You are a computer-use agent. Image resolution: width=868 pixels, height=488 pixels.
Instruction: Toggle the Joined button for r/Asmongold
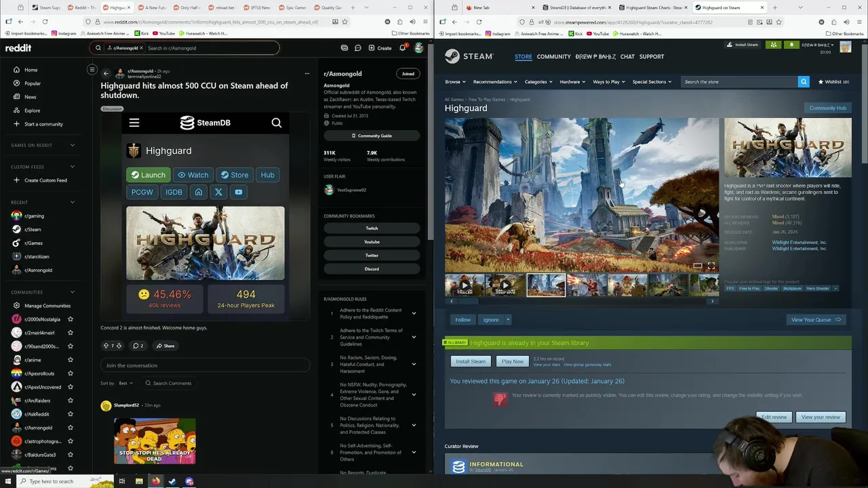pyautogui.click(x=408, y=73)
